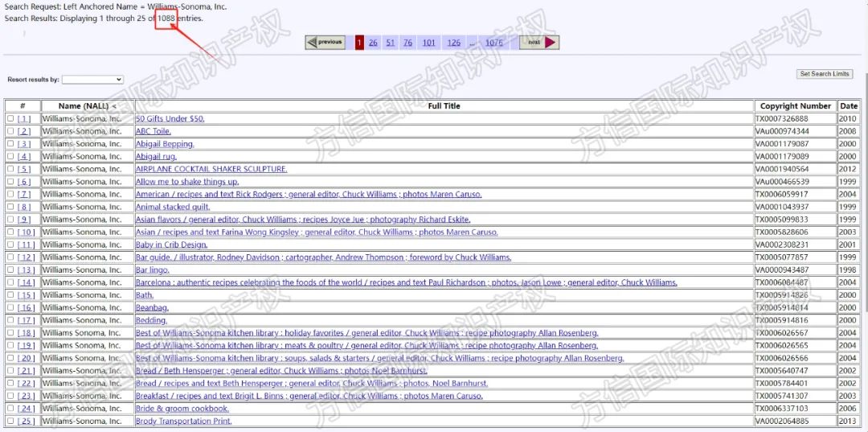Open the 'Bedding.' title link
Image resolution: width=868 pixels, height=432 pixels.
[x=151, y=320]
